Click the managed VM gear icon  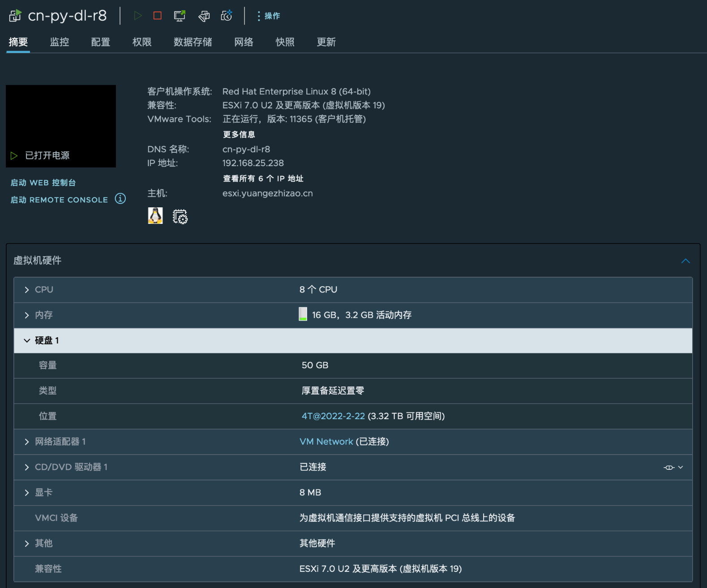tap(180, 216)
